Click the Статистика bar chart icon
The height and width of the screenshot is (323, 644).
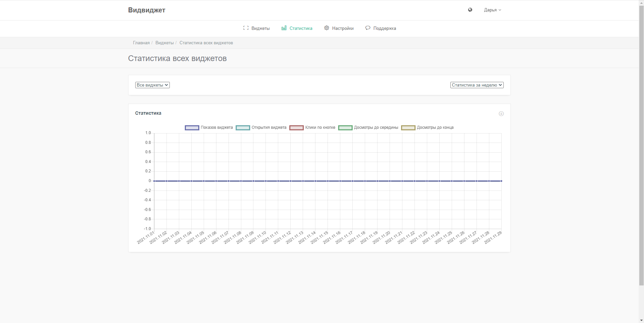click(284, 28)
